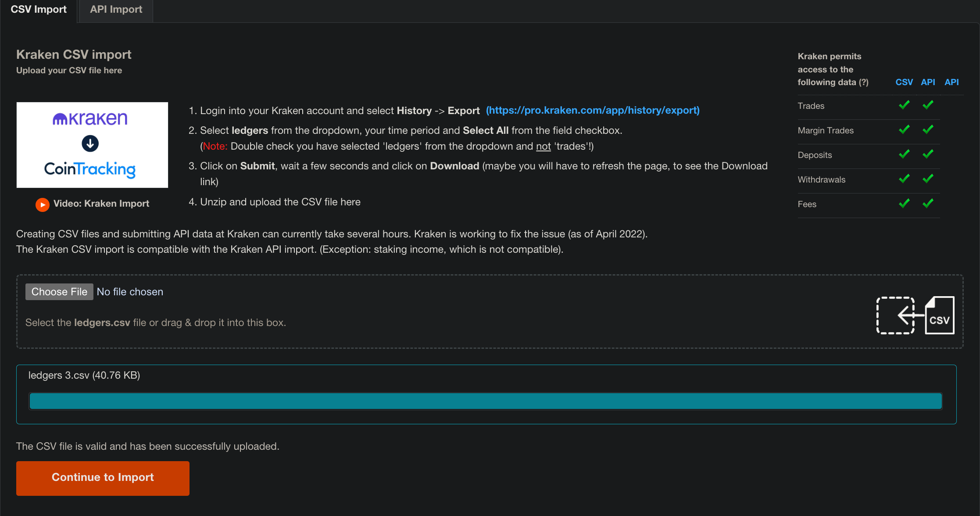Open the pro.kraken.com history export link
Viewport: 980px width, 516px height.
[593, 111]
